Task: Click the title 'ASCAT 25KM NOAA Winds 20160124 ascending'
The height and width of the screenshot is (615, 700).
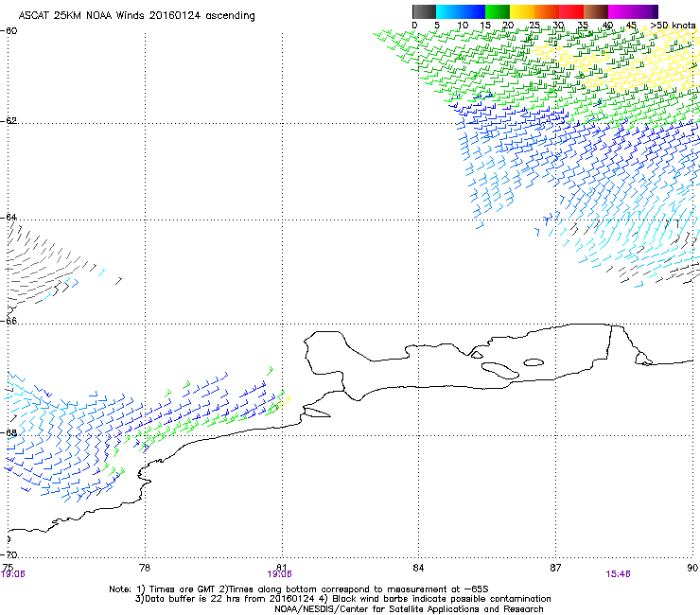Action: click(x=136, y=16)
